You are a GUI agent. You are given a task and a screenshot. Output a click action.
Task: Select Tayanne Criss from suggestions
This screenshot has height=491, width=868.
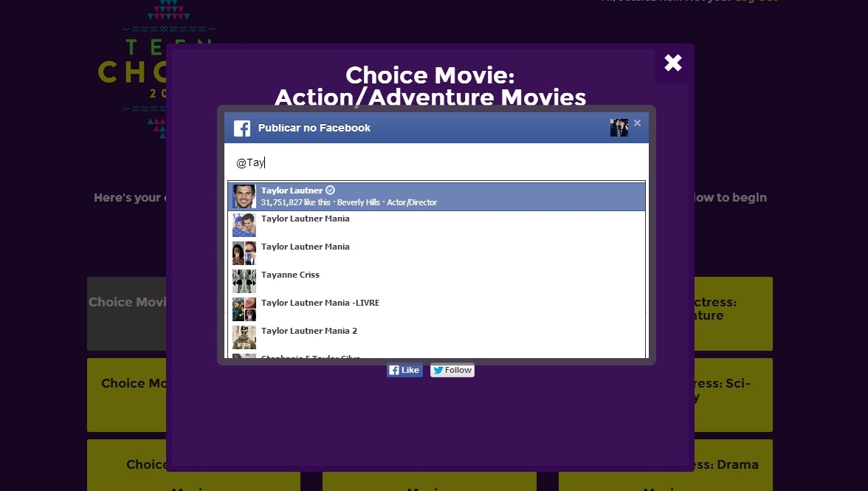(436, 281)
